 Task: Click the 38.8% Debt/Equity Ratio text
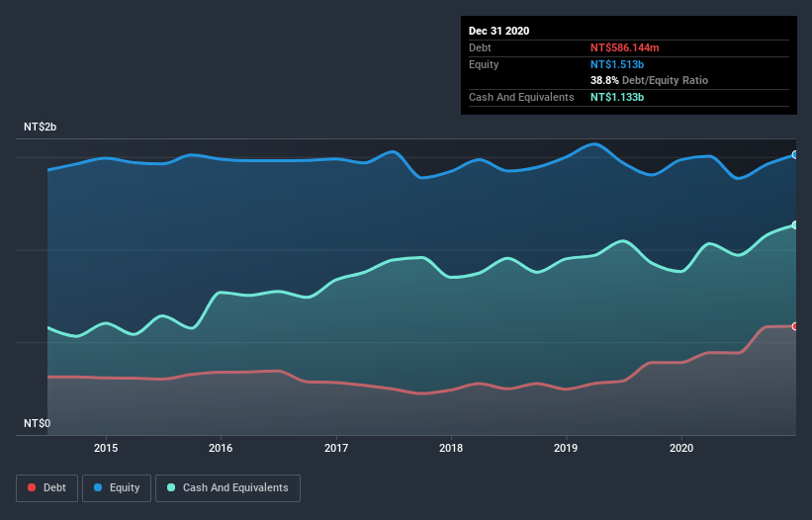pyautogui.click(x=649, y=80)
